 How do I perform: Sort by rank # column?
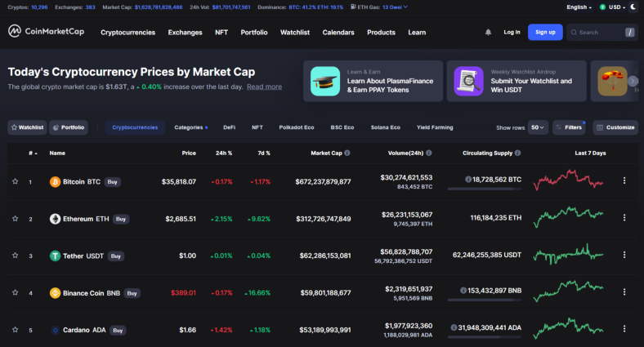click(33, 153)
